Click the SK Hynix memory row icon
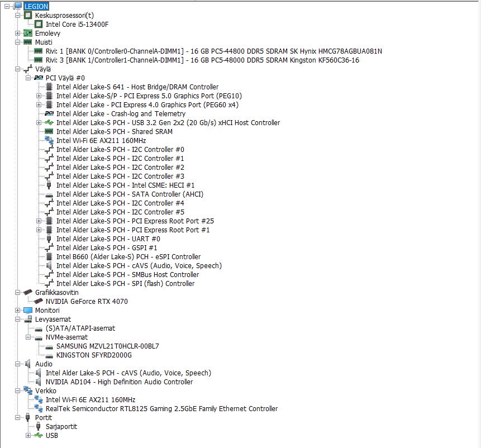Screen dimensions: 481x448 [x=39, y=51]
